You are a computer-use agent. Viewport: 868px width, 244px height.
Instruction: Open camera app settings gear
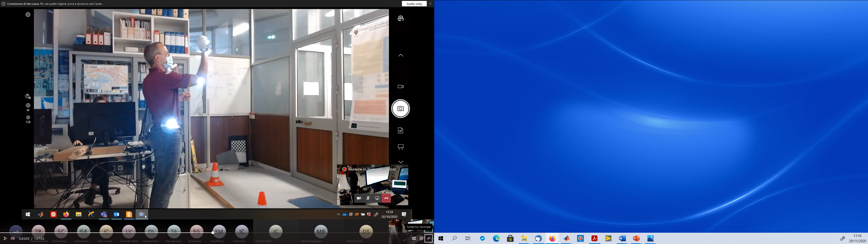[28, 14]
